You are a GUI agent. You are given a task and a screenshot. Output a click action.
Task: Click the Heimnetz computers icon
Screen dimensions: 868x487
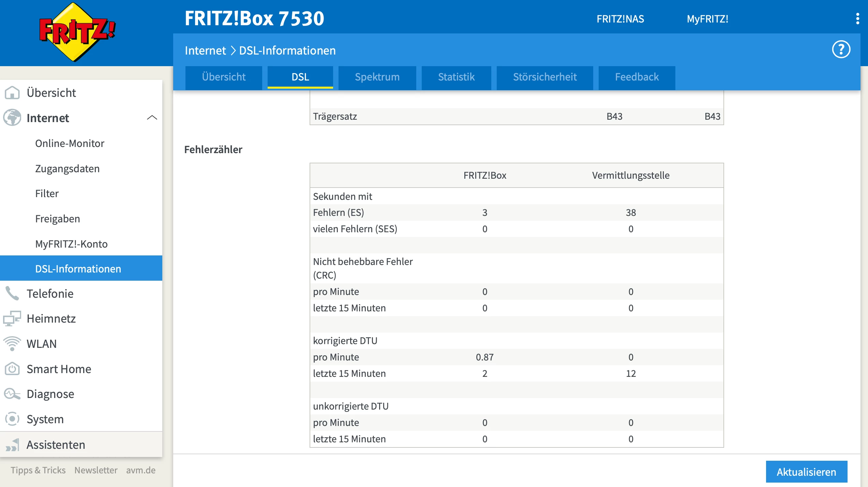(x=12, y=319)
